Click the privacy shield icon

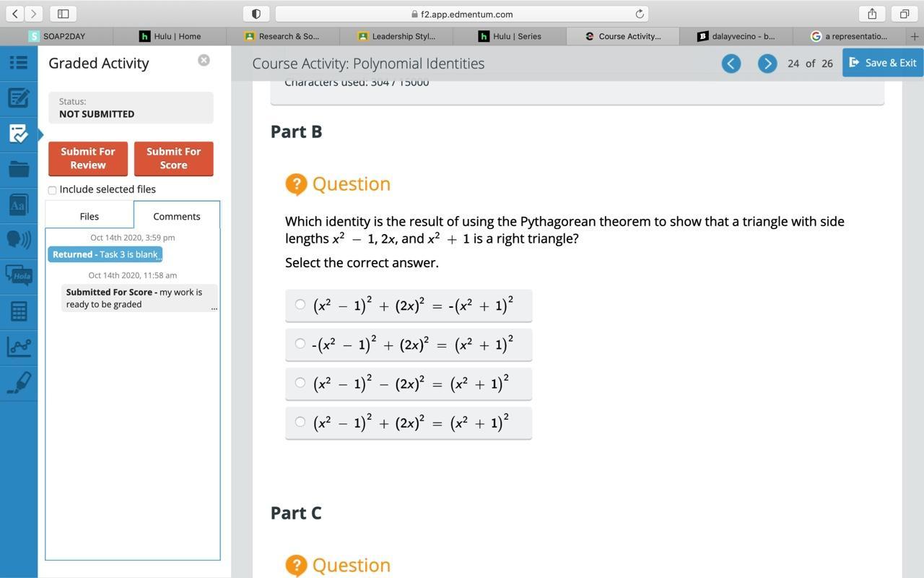coord(256,14)
